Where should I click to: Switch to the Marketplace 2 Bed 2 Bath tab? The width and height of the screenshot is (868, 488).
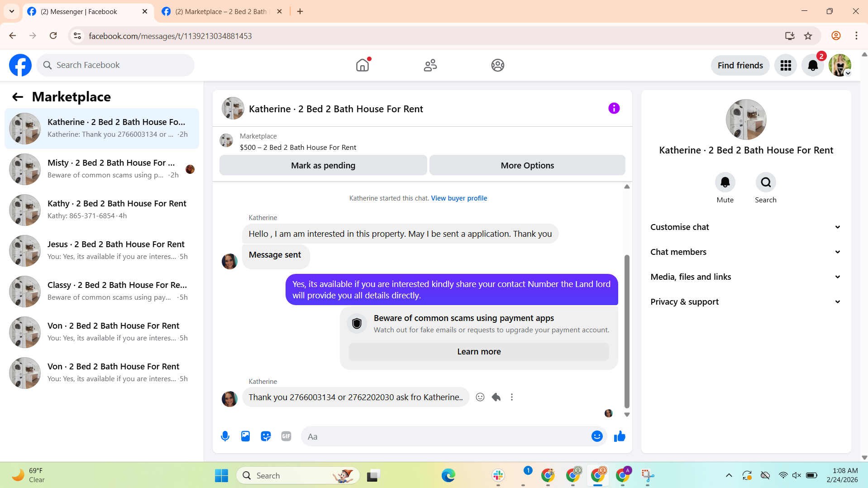[222, 12]
